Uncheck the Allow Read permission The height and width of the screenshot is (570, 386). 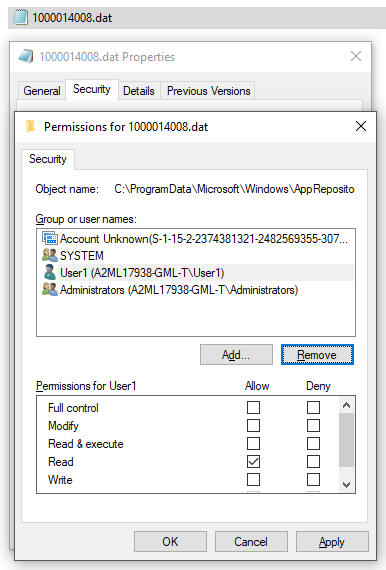[253, 462]
